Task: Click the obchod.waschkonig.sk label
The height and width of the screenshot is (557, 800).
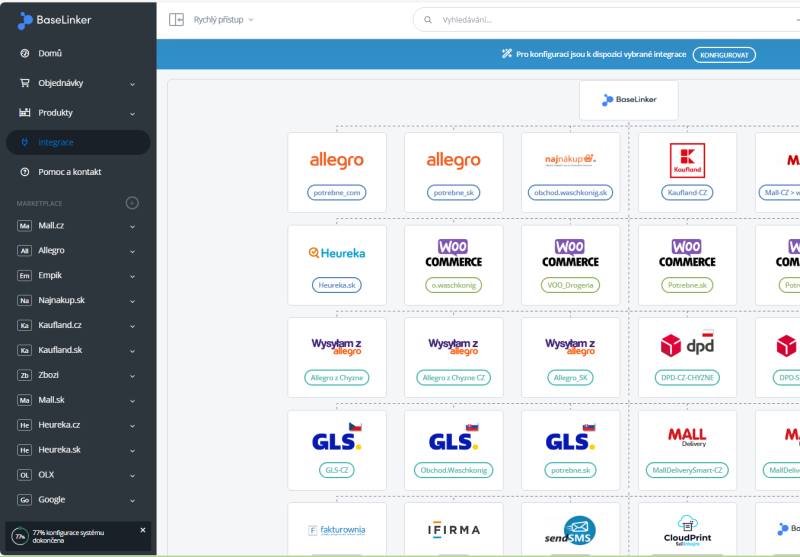Action: pos(570,193)
